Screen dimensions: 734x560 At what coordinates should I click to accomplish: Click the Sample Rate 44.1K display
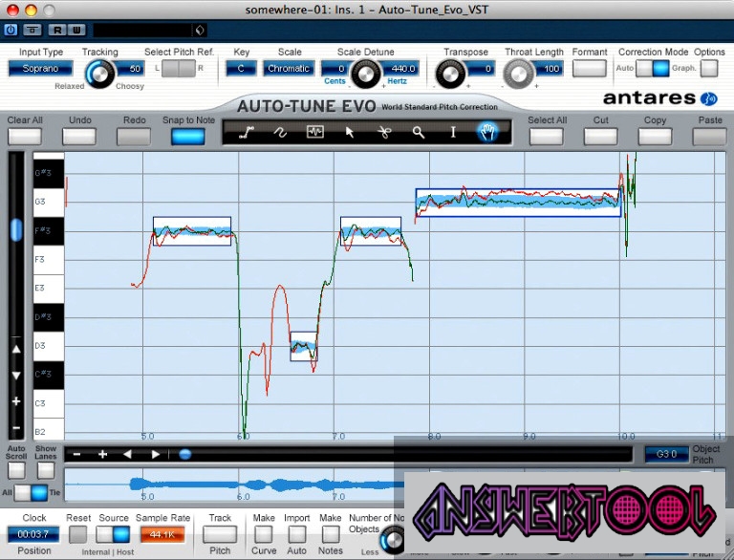click(162, 534)
